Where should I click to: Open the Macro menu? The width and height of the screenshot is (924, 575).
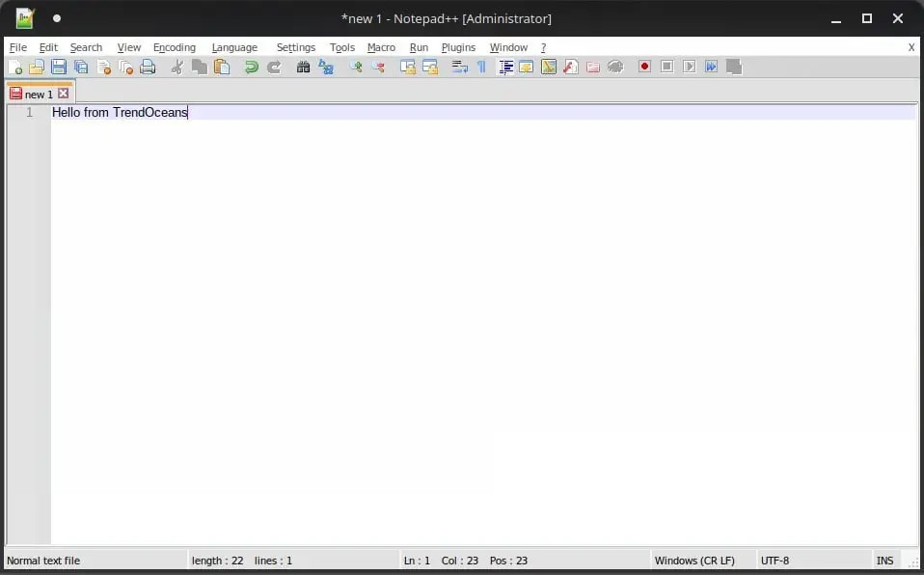click(x=381, y=47)
